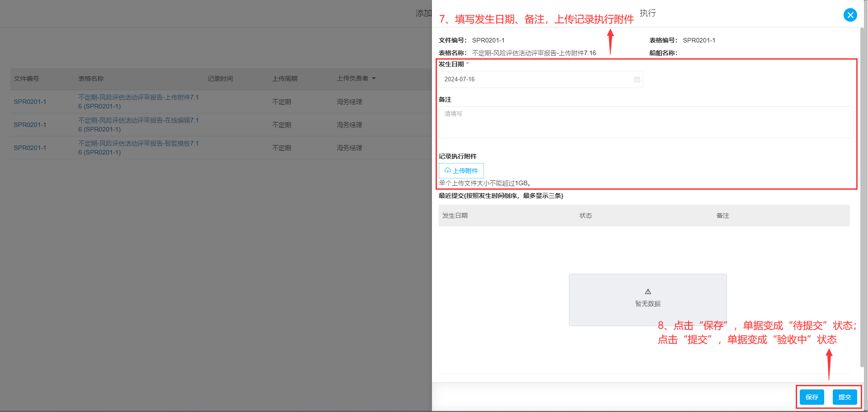Viewport: 868px width, 412px height.
Task: Open link 不定期-风险评估活动评审报告-上传附件7.16
Action: tap(138, 102)
